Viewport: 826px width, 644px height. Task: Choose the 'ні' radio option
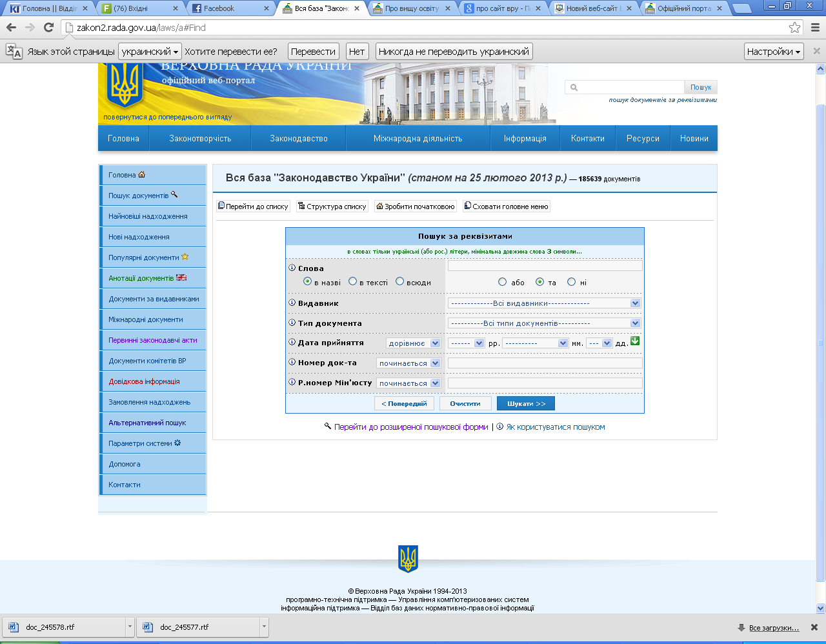click(571, 282)
